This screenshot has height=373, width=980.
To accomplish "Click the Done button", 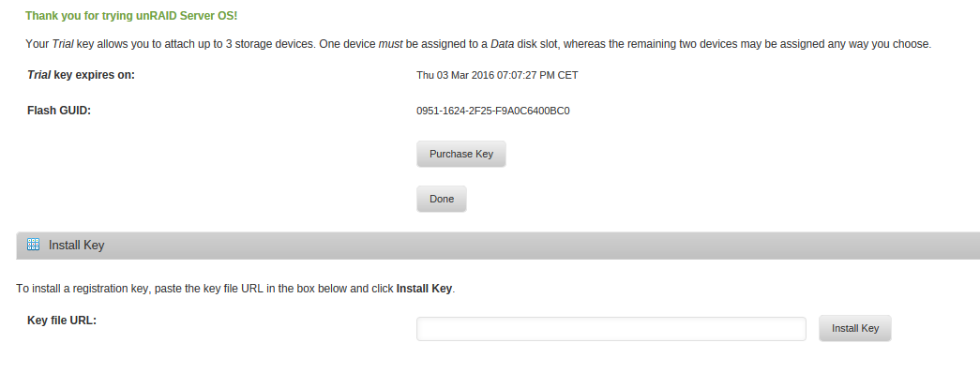I will [442, 199].
